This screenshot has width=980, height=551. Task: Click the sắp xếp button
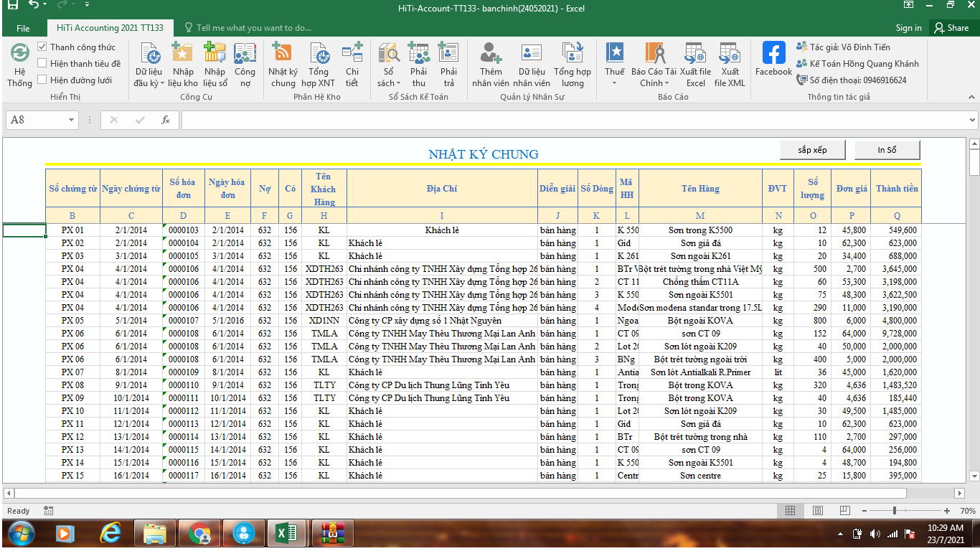pyautogui.click(x=812, y=150)
